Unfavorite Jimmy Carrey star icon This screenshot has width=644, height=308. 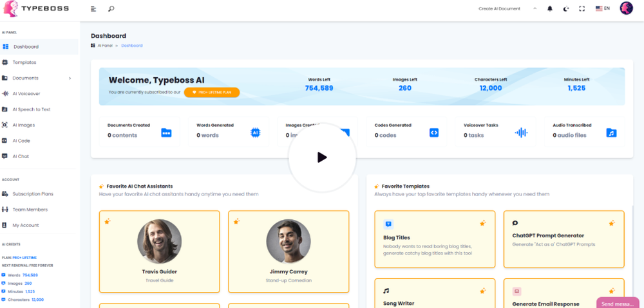tap(236, 221)
